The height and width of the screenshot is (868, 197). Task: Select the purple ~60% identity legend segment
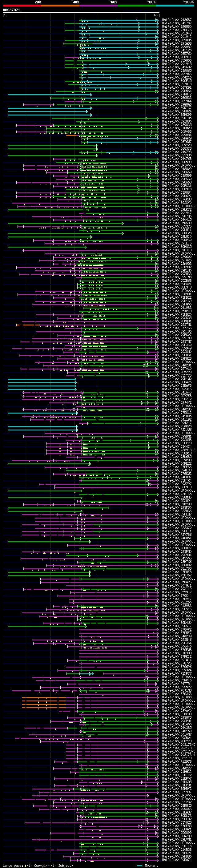pyautogui.click(x=99, y=6)
